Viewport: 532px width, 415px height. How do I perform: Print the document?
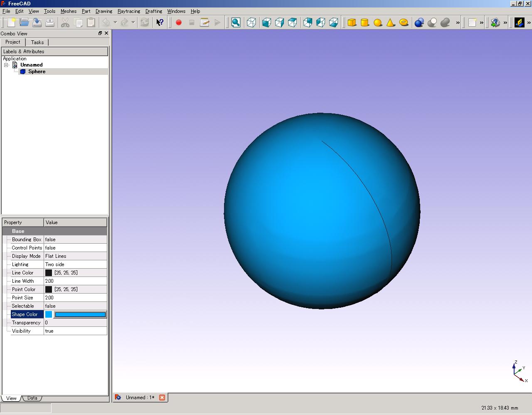click(50, 22)
